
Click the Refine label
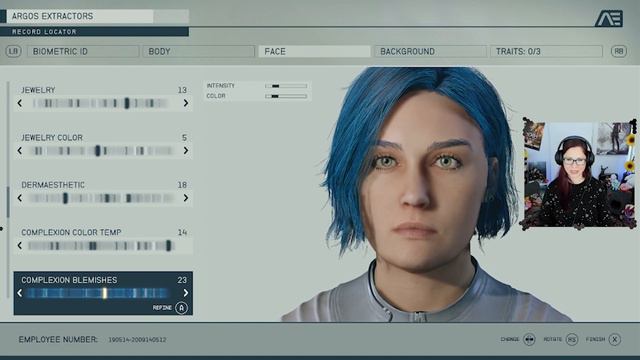pos(162,308)
